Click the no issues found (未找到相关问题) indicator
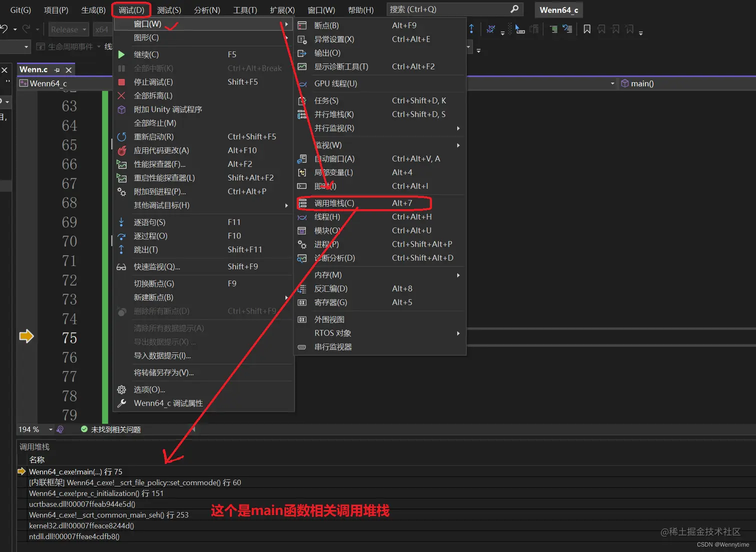 (x=110, y=429)
